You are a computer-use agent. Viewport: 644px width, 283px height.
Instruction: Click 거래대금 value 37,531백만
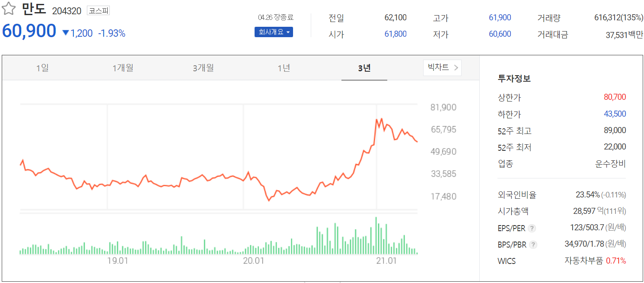[625, 35]
